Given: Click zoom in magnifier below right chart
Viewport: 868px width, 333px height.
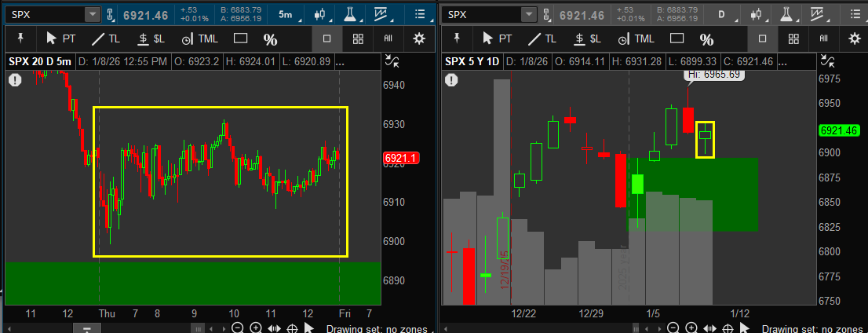Looking at the screenshot, I should click(x=691, y=328).
